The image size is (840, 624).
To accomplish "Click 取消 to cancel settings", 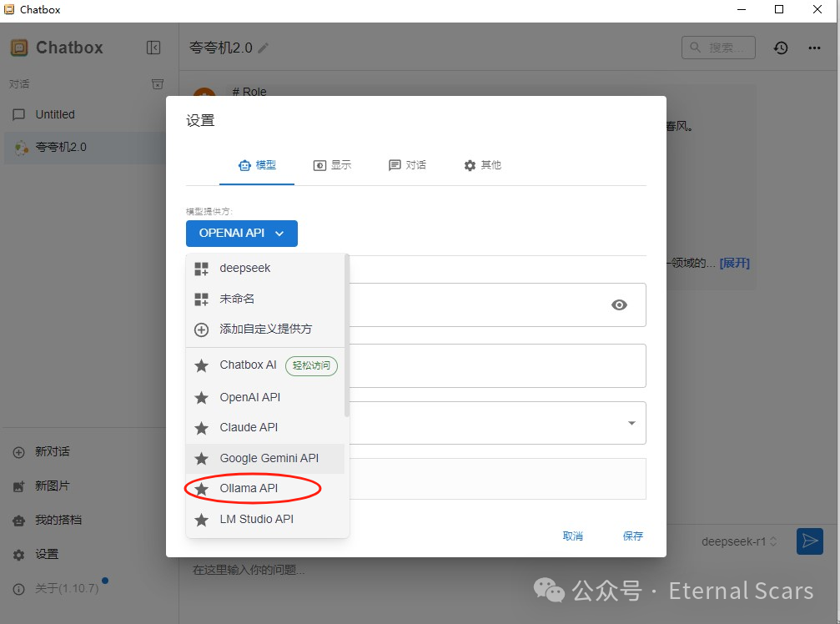I will (x=573, y=536).
